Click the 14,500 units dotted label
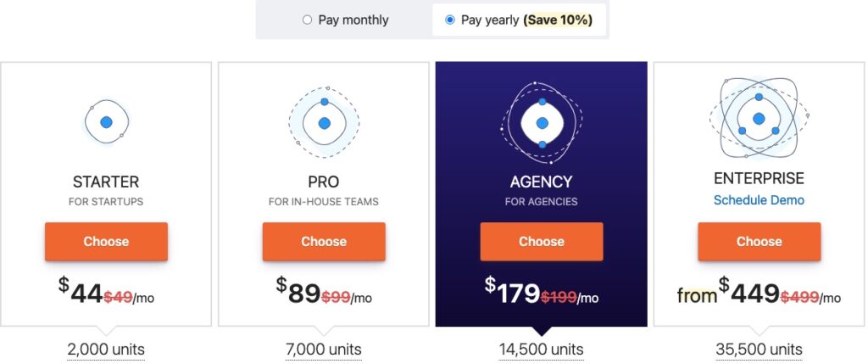The image size is (868, 364). point(542,350)
